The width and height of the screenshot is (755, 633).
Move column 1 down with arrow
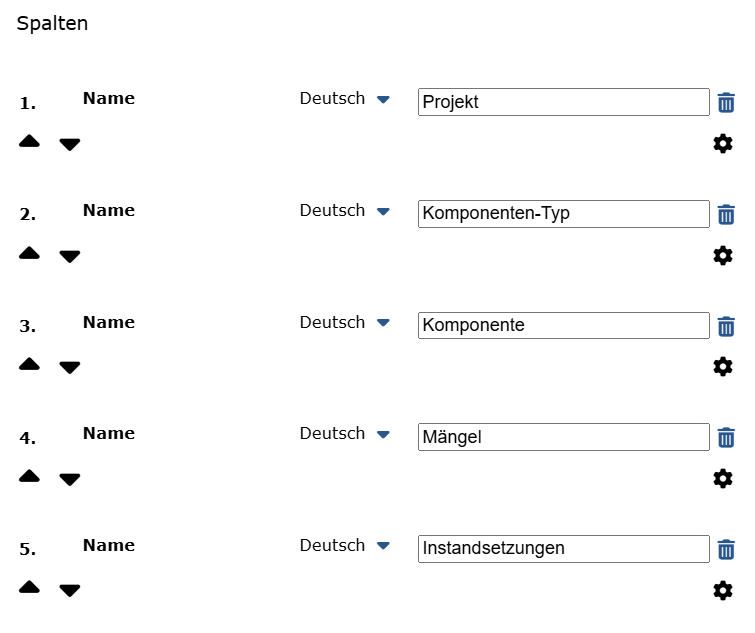(x=70, y=144)
